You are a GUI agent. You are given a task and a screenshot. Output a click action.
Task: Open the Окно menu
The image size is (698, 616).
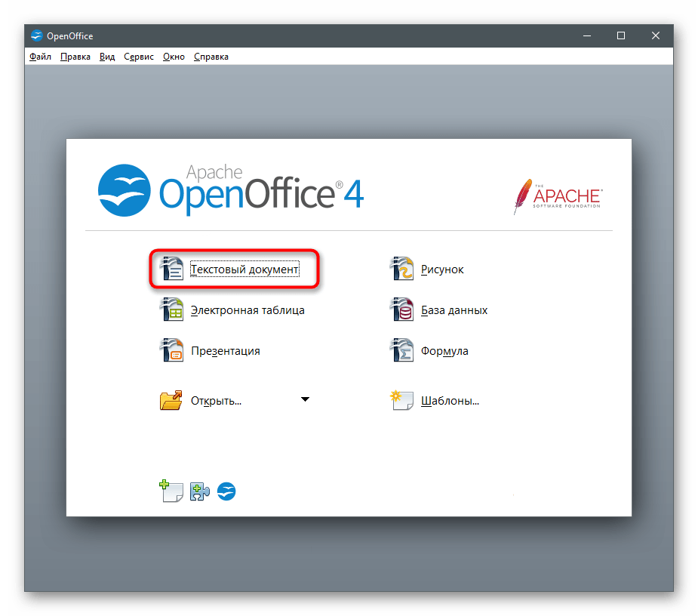click(x=174, y=57)
